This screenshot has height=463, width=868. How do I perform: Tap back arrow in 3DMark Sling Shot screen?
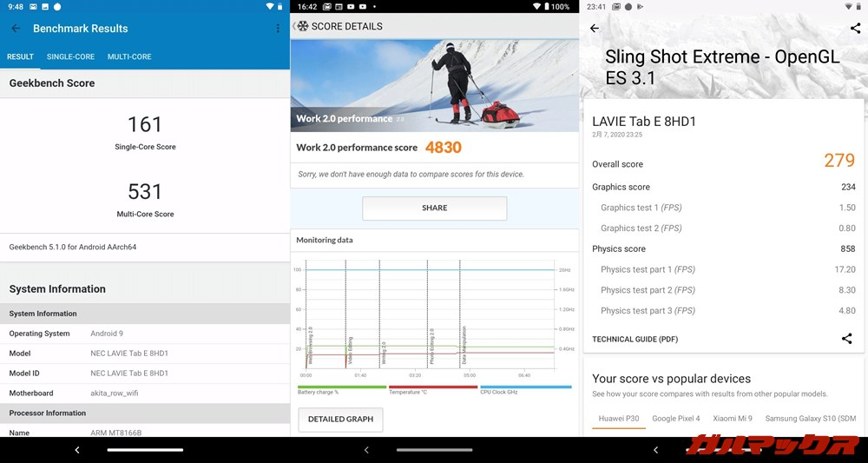(x=595, y=29)
